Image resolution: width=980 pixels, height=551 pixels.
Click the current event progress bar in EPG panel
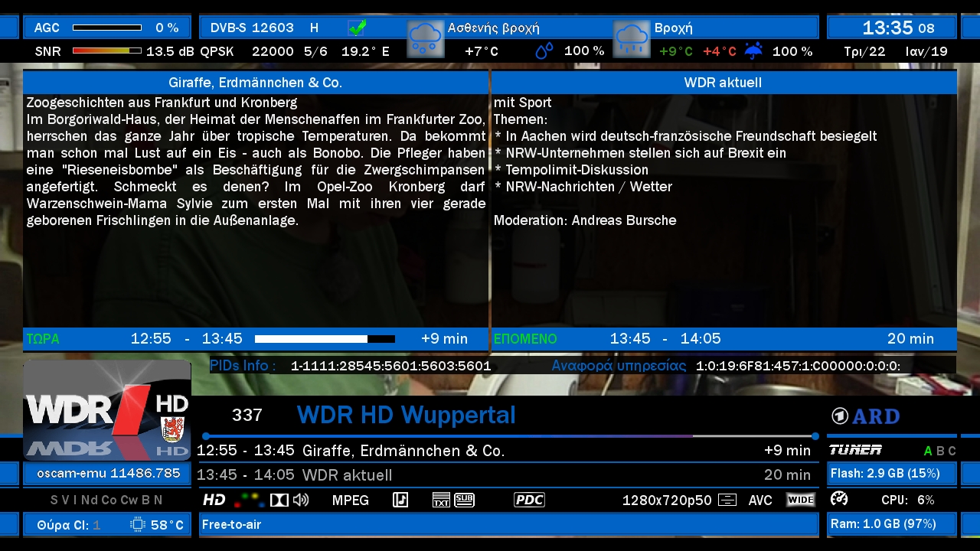tap(325, 338)
